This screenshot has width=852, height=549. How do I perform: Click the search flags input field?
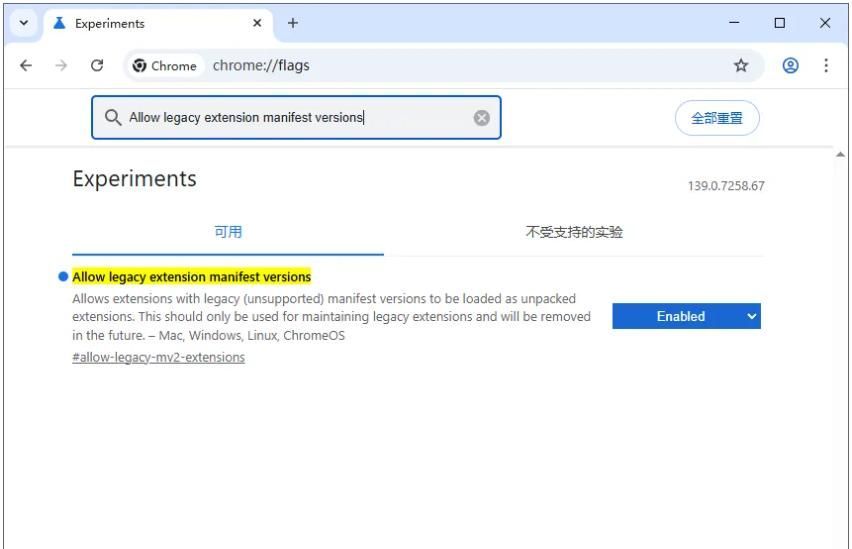pos(296,117)
